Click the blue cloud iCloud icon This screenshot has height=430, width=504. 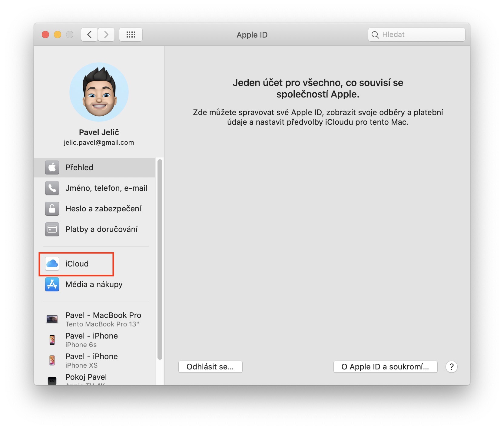(52, 264)
